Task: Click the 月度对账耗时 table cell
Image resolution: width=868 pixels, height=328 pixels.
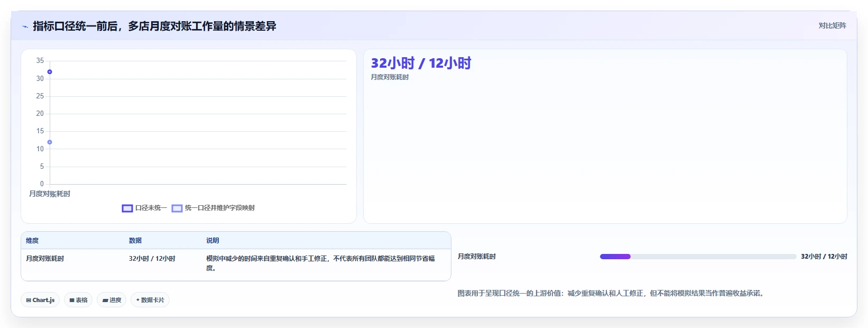Action: (x=45, y=259)
